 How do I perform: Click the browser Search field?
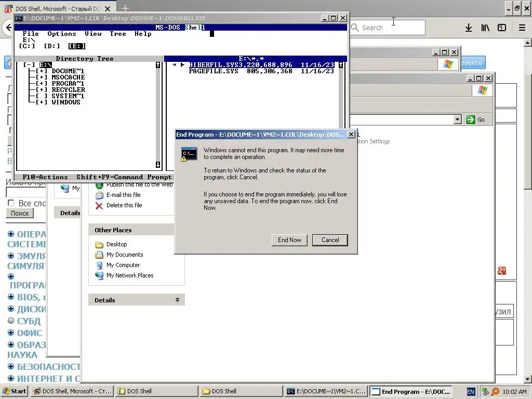tap(388, 28)
